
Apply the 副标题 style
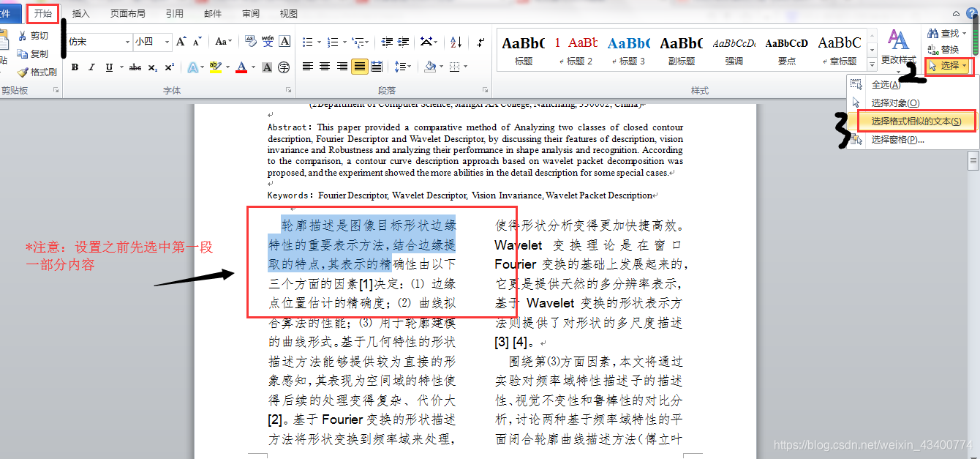[681, 50]
